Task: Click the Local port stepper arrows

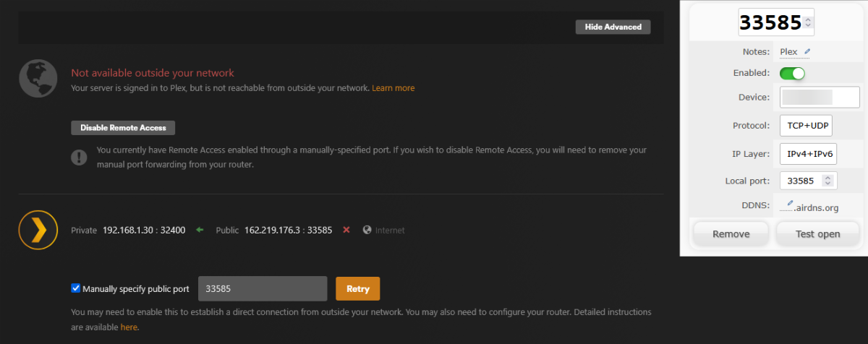Action: [x=829, y=181]
